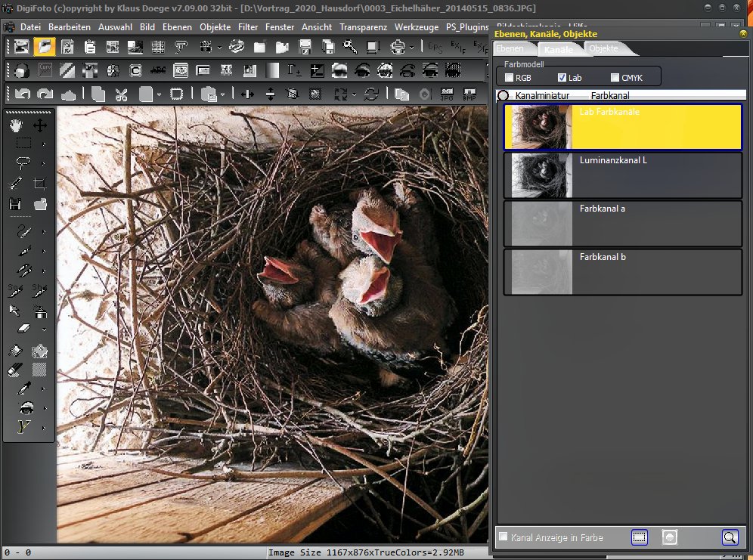This screenshot has height=560, width=753.
Task: Open dropdown arrow next to printer icon
Action: point(412,47)
